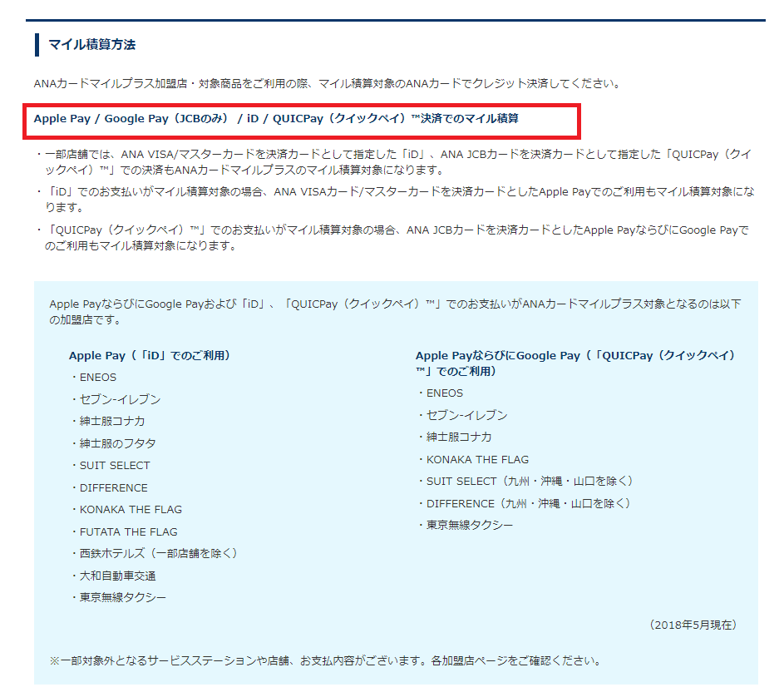Screen dimensions: 784x692
Task: Click the (2018年5月現在) date note
Action: (x=693, y=625)
